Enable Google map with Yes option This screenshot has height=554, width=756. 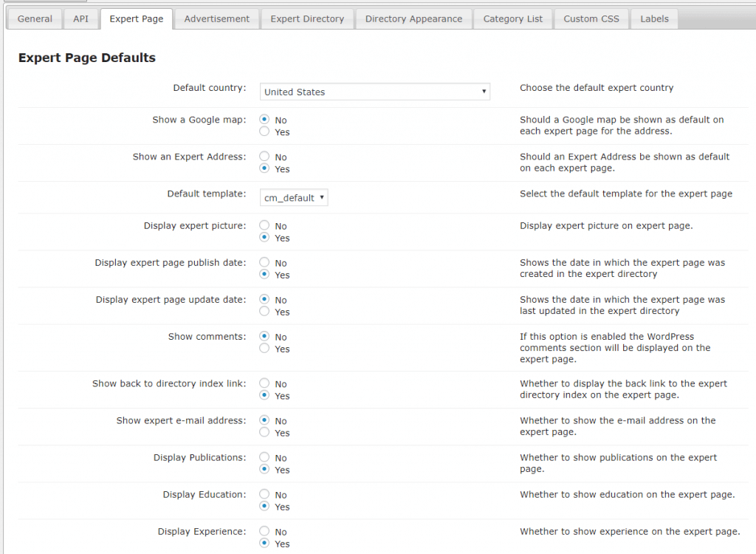pos(264,131)
